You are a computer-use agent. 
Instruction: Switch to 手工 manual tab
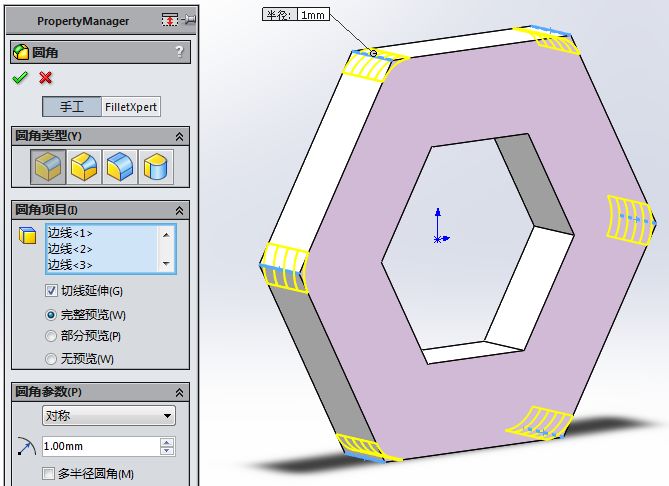click(x=72, y=107)
